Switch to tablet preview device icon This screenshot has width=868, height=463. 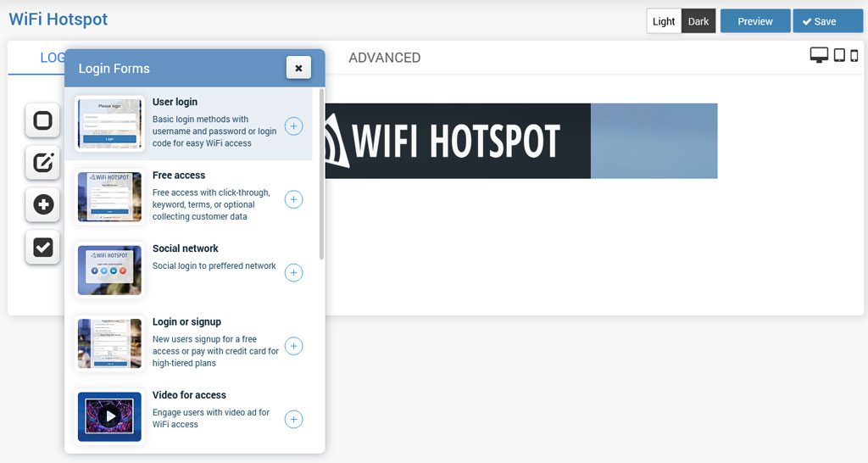pyautogui.click(x=839, y=56)
